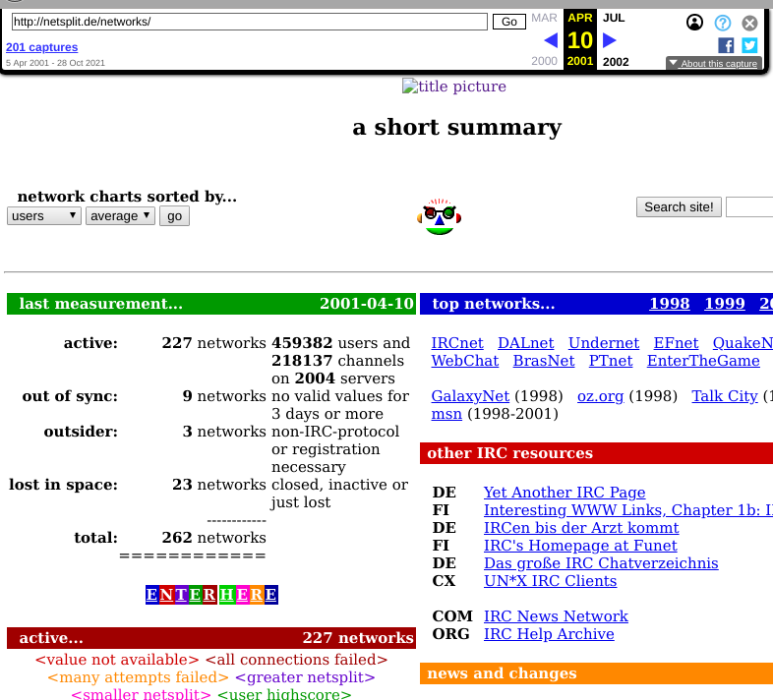Open the Wayback Machine help icon
This screenshot has width=773, height=700.
[x=723, y=23]
